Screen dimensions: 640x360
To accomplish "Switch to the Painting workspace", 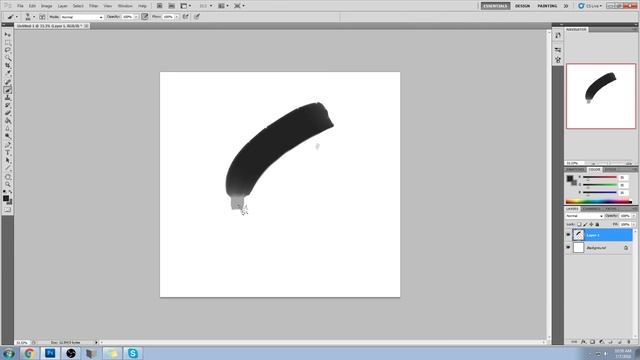I will (547, 6).
